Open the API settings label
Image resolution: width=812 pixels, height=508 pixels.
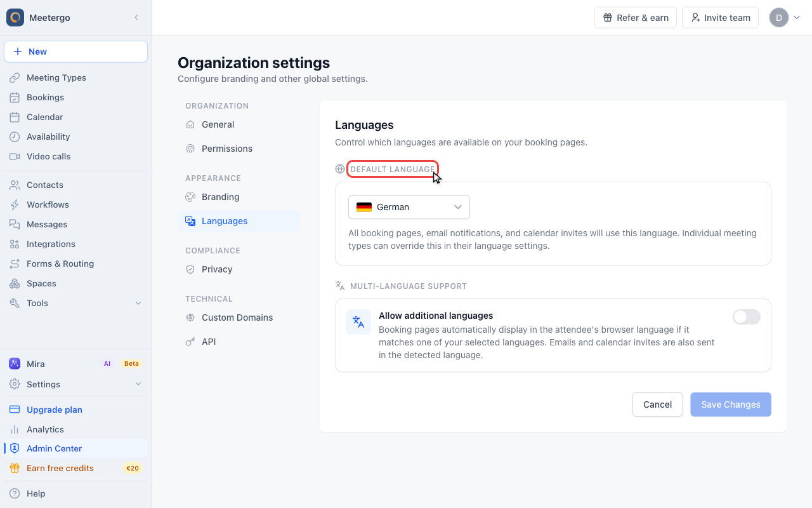pos(209,342)
